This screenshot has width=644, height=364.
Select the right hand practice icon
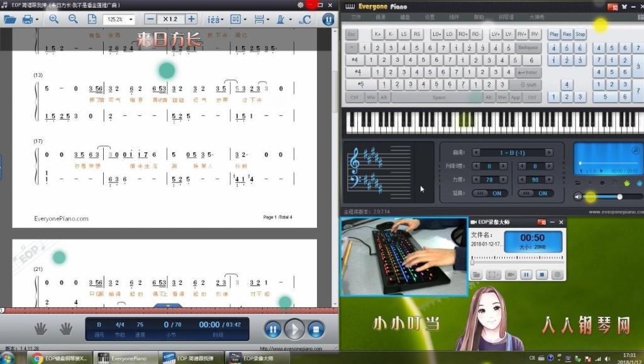(x=65, y=329)
